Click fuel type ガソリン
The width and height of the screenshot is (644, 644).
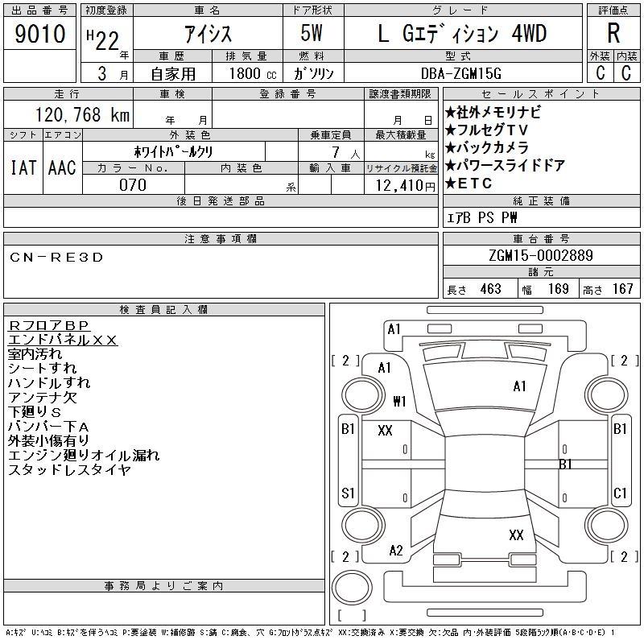313,73
